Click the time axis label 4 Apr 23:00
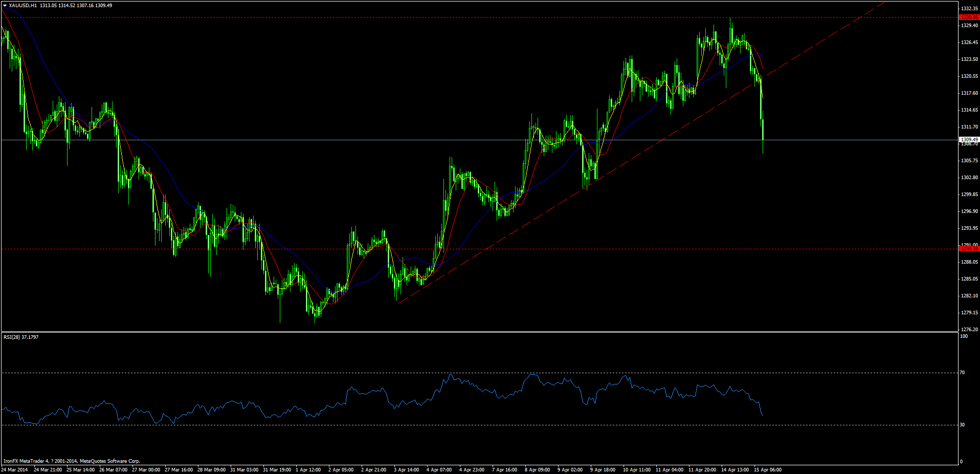The height and width of the screenshot is (474, 980). pos(472,470)
